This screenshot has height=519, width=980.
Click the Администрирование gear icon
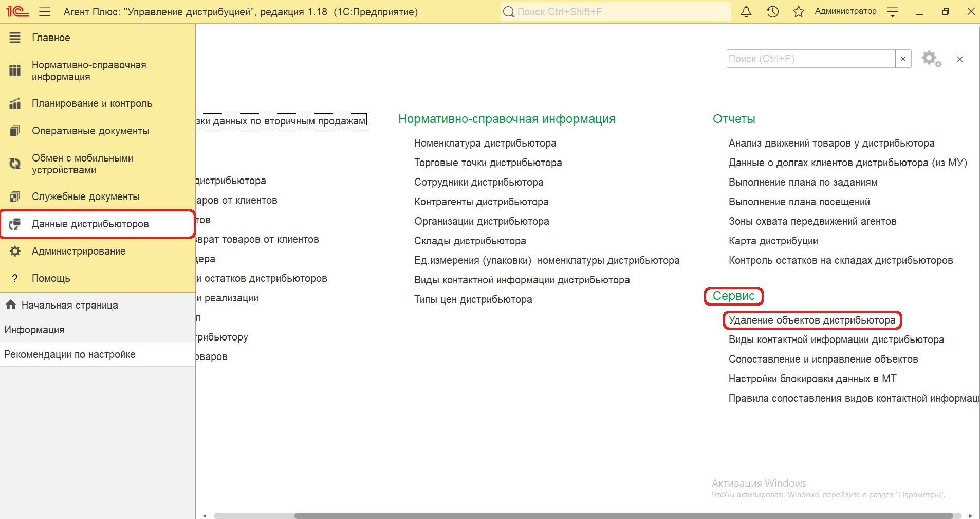pos(15,251)
